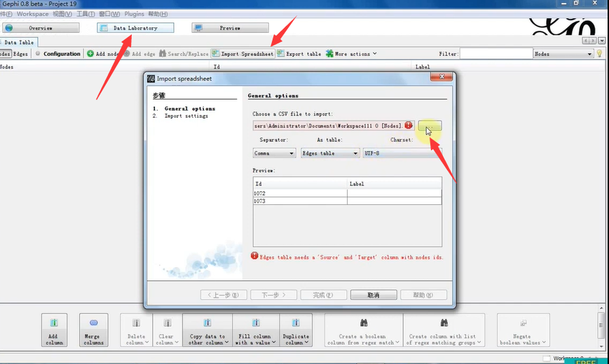The image size is (609, 364).
Task: Open the Duplicate column dropdown
Action: pos(296,330)
